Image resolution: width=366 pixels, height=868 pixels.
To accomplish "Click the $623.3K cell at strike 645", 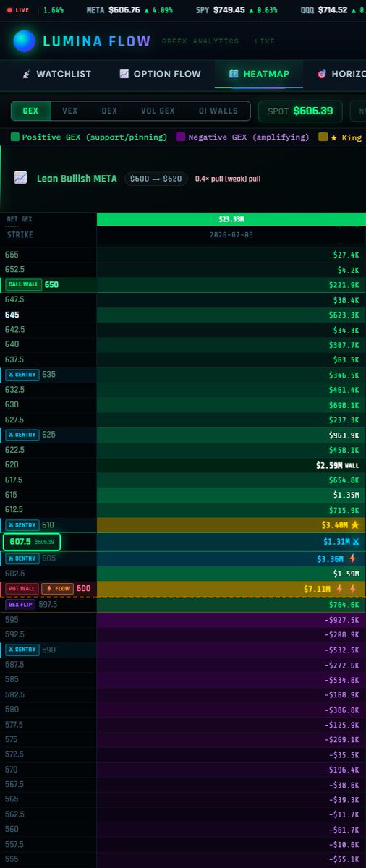I will pos(231,315).
